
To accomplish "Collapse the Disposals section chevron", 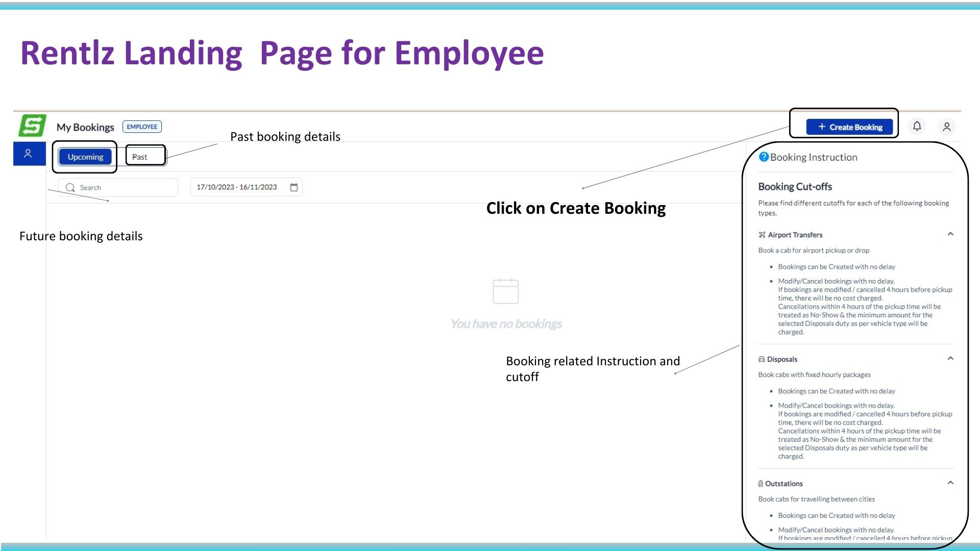I will [950, 359].
